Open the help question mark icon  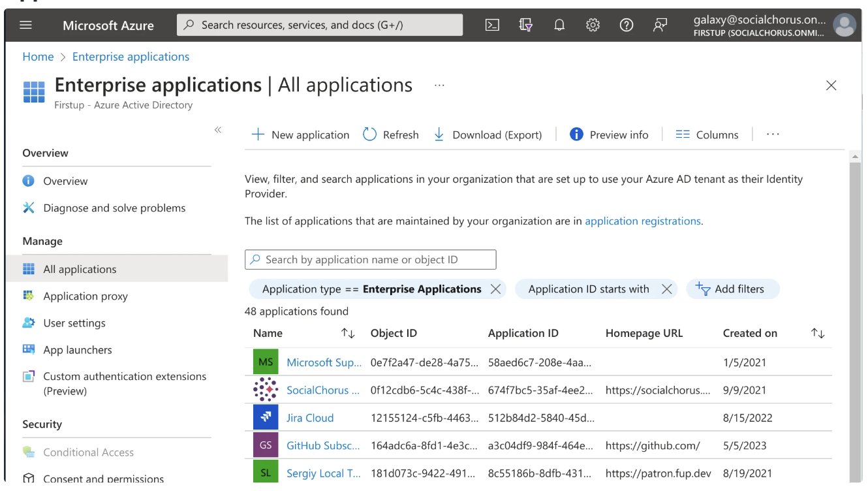coord(627,25)
